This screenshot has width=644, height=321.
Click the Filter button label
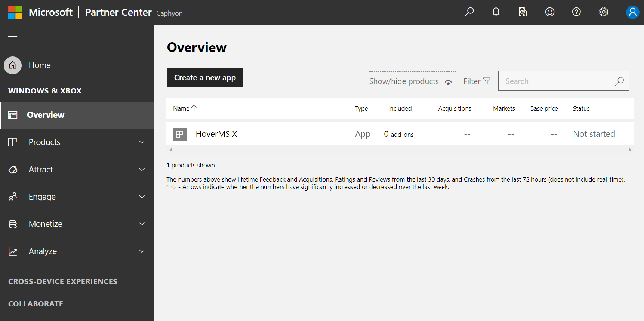(x=472, y=81)
